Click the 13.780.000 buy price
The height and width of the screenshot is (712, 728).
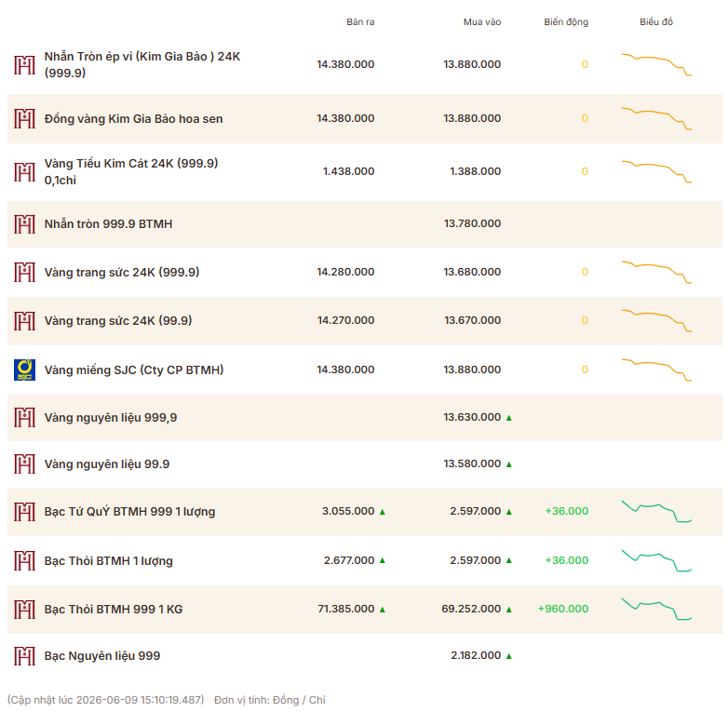tap(472, 223)
